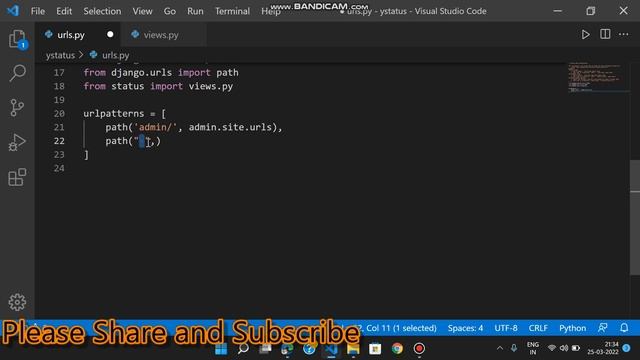The height and width of the screenshot is (360, 640).
Task: Open the Terminal menu
Action: point(232,11)
